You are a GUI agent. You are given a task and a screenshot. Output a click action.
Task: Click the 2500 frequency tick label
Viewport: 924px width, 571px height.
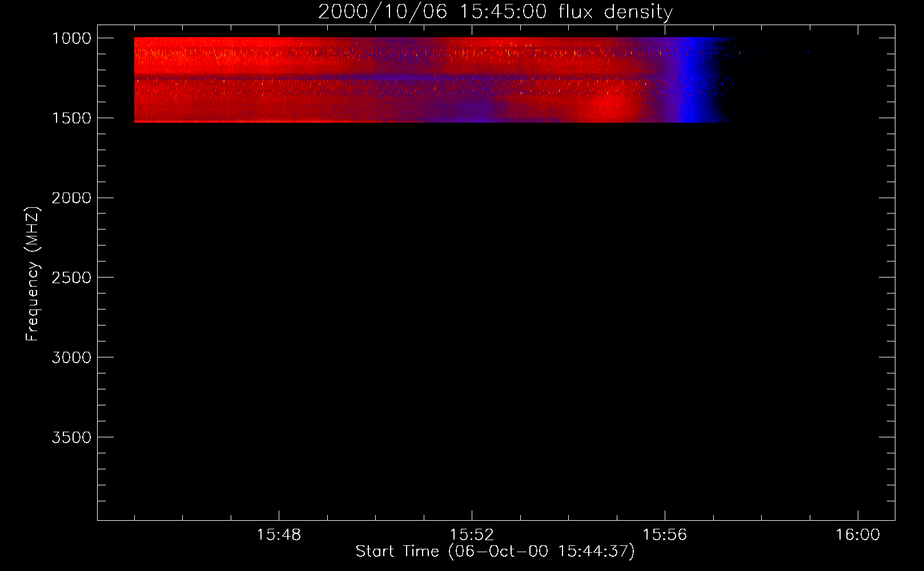tap(71, 278)
